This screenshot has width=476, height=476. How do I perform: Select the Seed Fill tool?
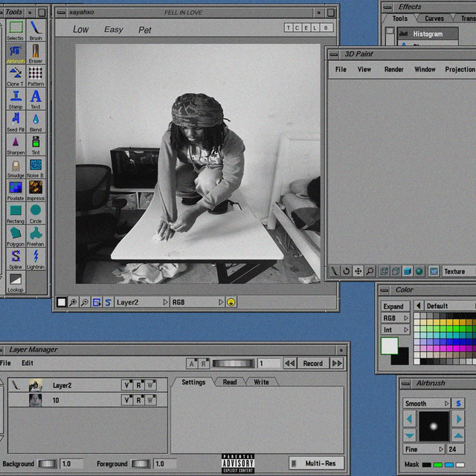point(16,122)
